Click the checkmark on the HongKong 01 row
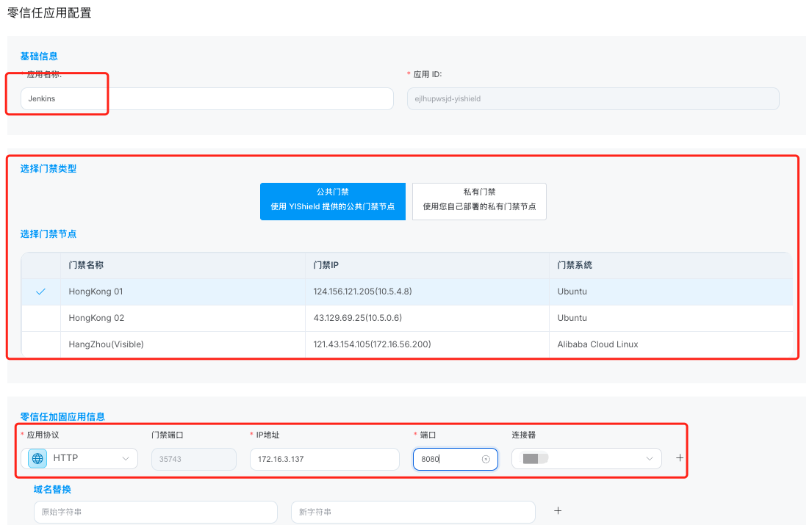The height and width of the screenshot is (525, 812). (40, 292)
